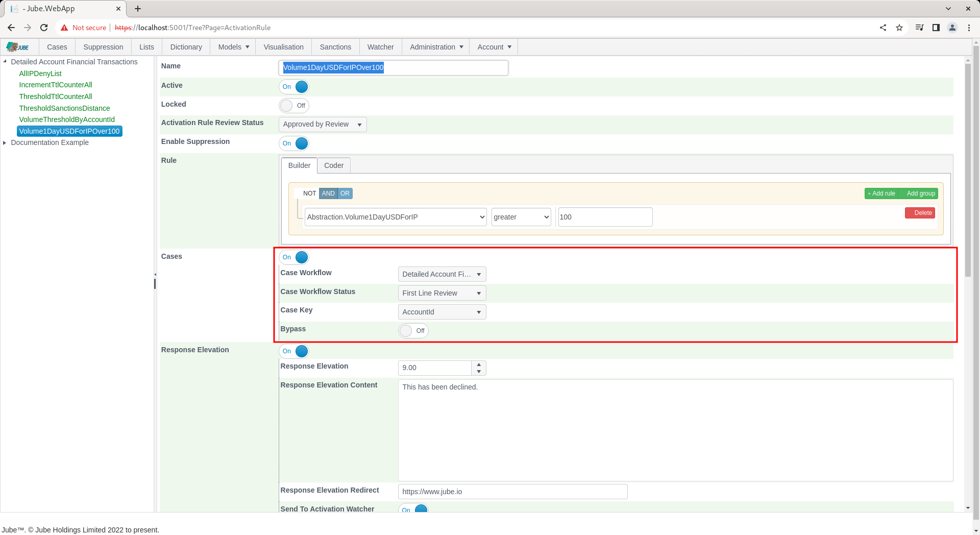Click the rule value field containing 100
This screenshot has width=980, height=535.
(x=605, y=217)
